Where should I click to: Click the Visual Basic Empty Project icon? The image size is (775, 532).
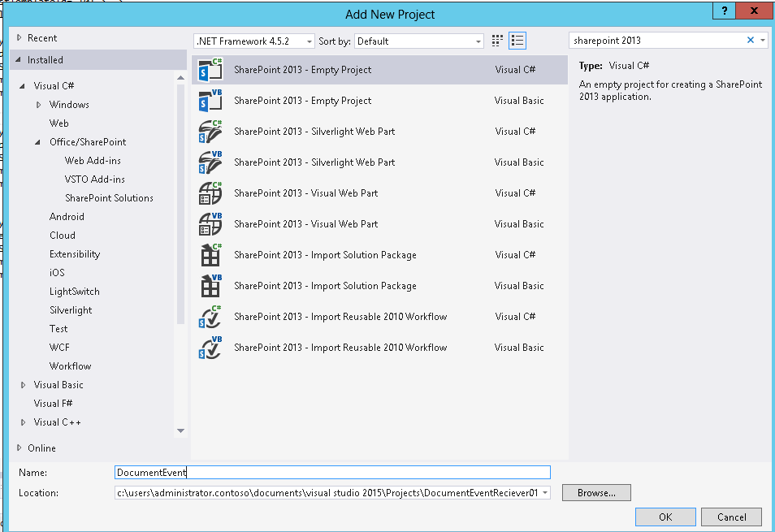pos(210,101)
